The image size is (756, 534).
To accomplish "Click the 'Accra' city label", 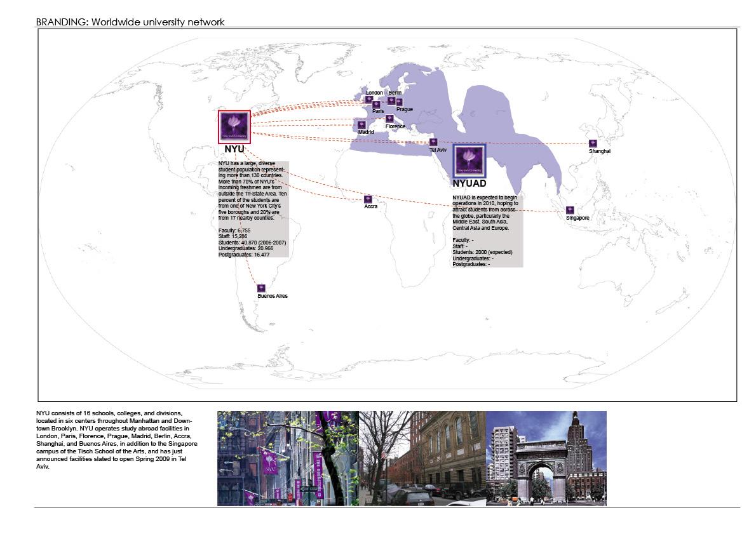I will 371,206.
